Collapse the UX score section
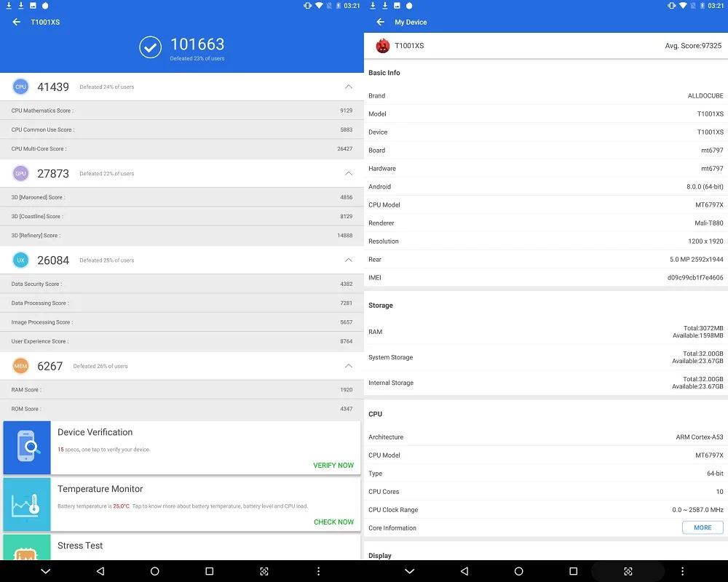 pos(349,260)
